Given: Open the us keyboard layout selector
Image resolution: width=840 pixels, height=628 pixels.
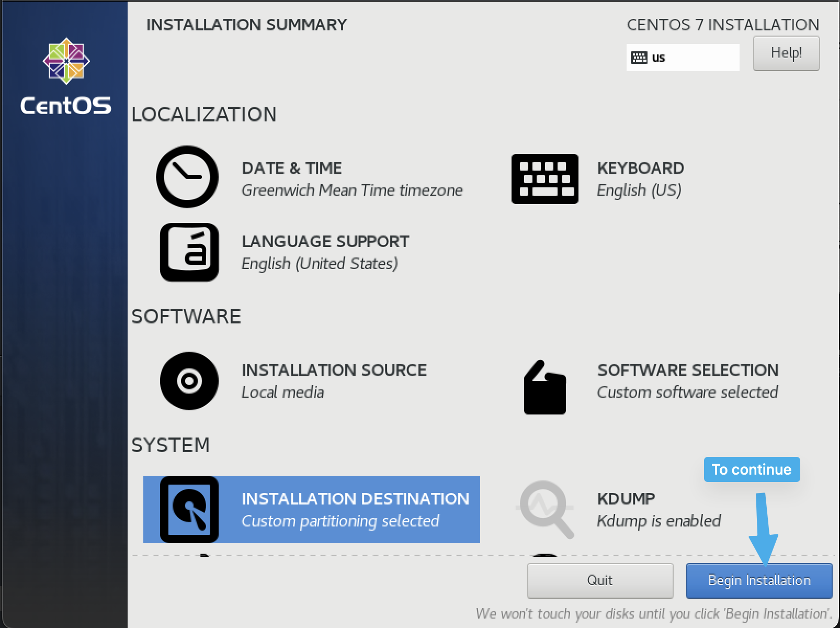Looking at the screenshot, I should point(683,57).
